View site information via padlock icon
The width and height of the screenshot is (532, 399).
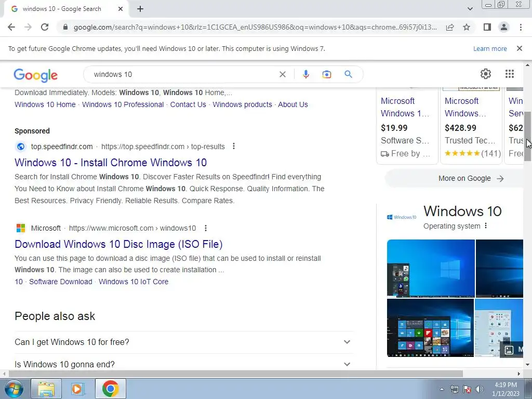click(65, 27)
